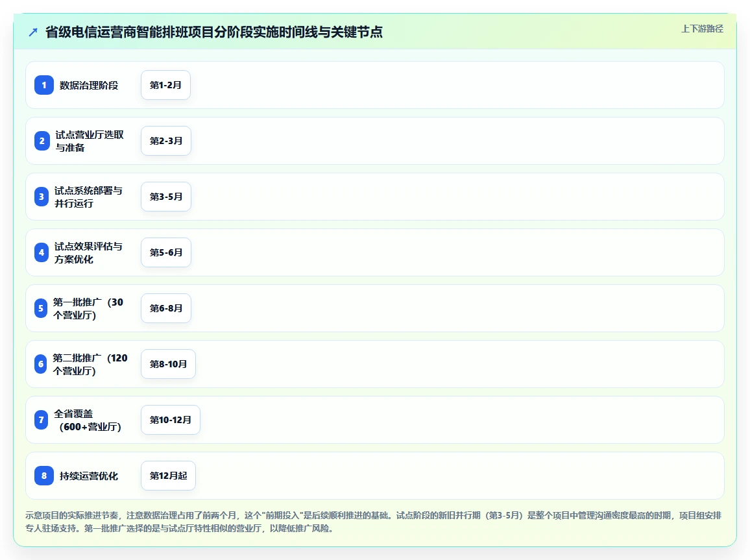Click the 试点效果评估与方案优化 stage row

375,252
